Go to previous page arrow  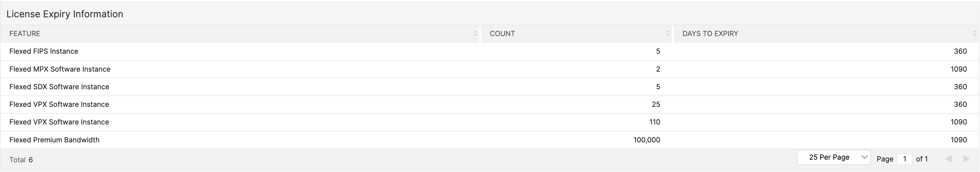[x=949, y=159]
